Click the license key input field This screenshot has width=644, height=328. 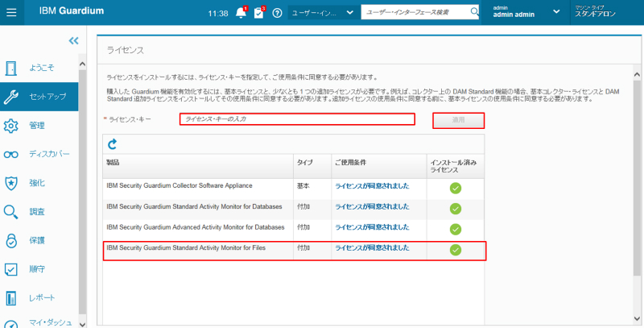point(296,119)
